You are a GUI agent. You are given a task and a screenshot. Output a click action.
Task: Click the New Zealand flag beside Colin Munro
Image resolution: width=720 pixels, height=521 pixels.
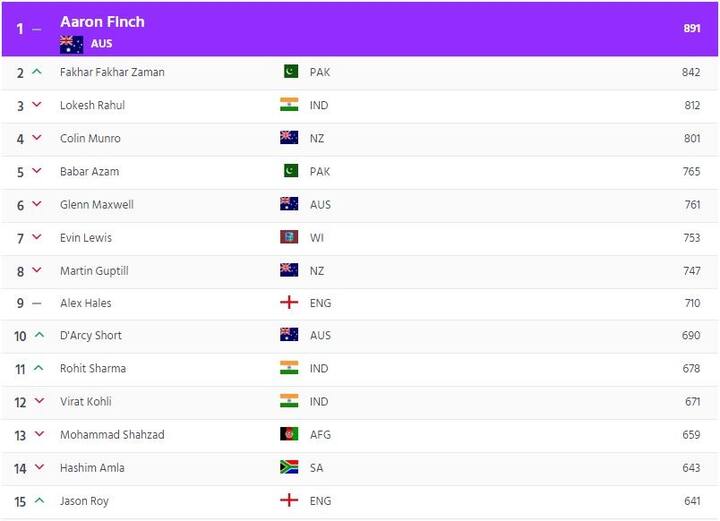290,138
